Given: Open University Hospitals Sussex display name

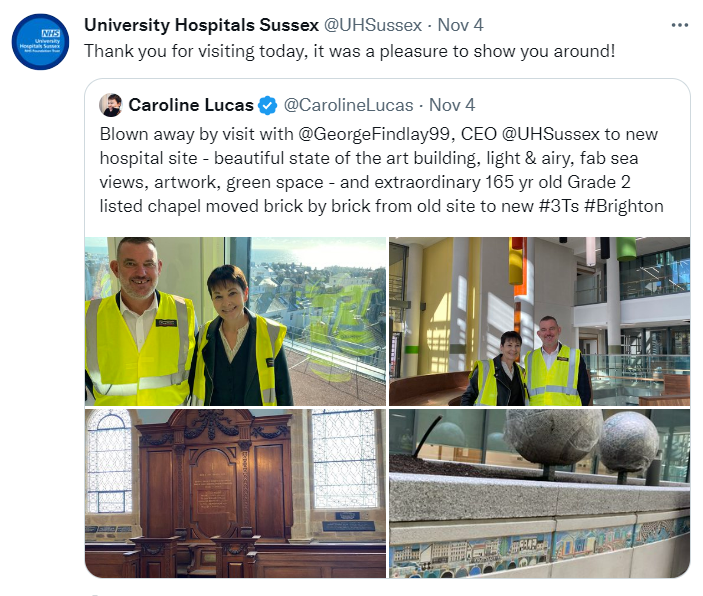Looking at the screenshot, I should [201, 25].
